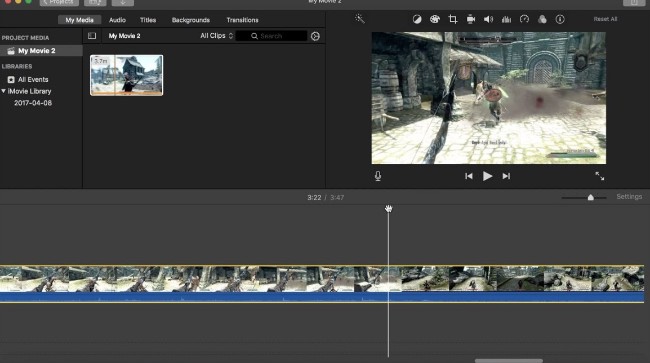Open the stabilization camera tool

[x=471, y=19]
